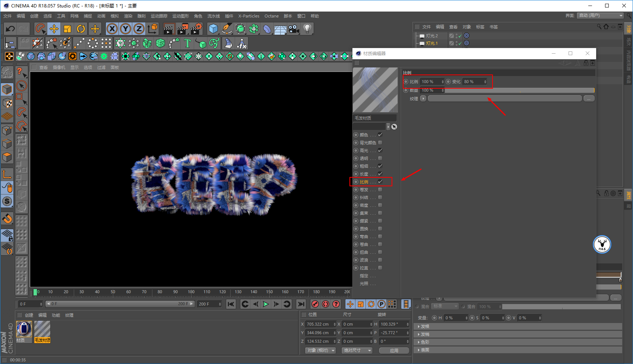This screenshot has width=633, height=364.
Task: Toggle the 颜色 channel checkbox
Action: click(x=380, y=135)
